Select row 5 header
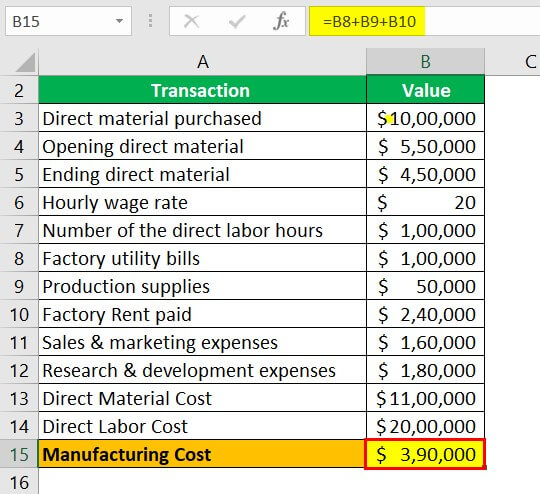Screen dimensions: 540x494 point(19,174)
